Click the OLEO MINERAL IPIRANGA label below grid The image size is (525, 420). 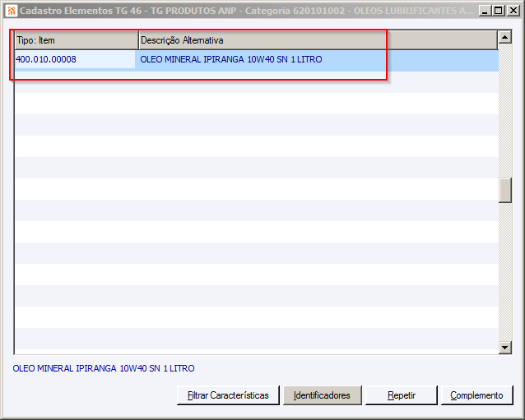point(104,368)
